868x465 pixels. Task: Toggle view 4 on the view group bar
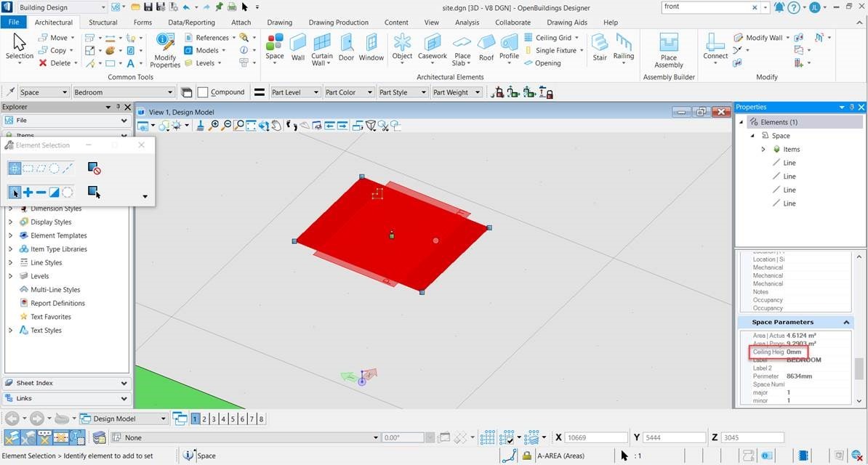223,419
